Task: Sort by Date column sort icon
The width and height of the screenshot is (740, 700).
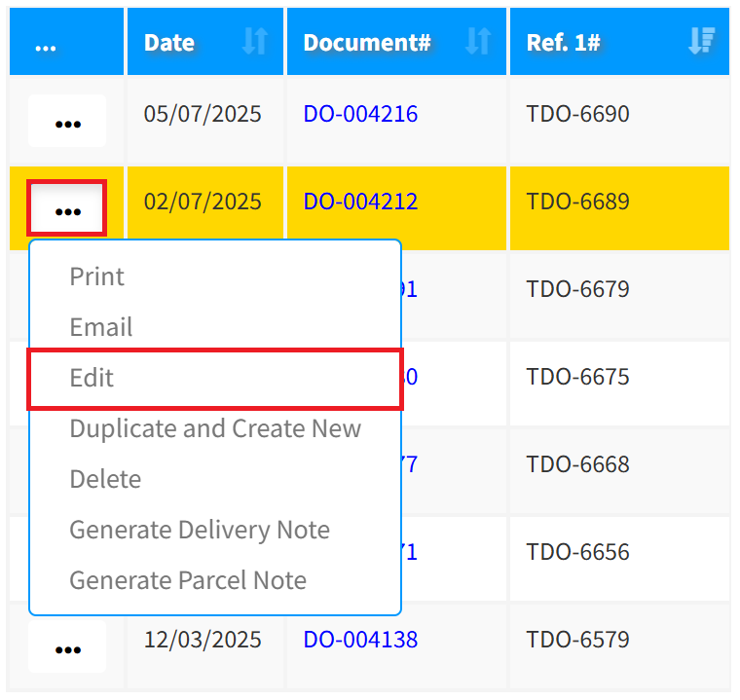Action: coord(254,42)
